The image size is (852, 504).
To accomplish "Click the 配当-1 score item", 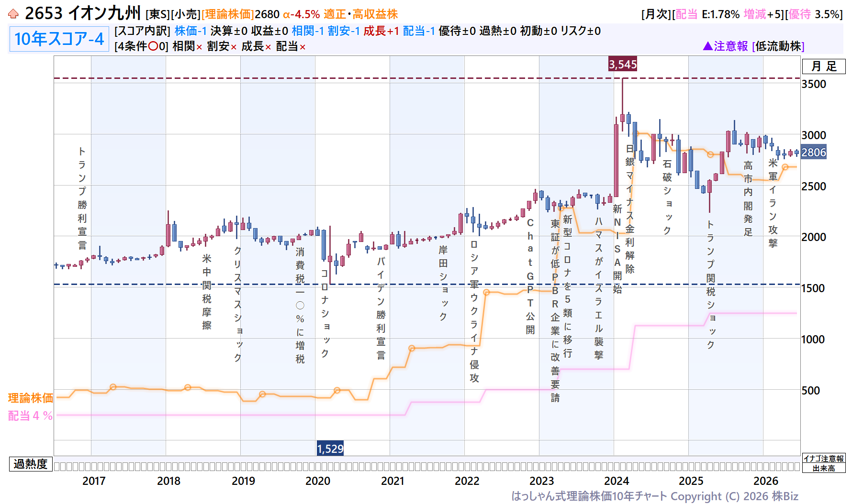I will (x=419, y=31).
